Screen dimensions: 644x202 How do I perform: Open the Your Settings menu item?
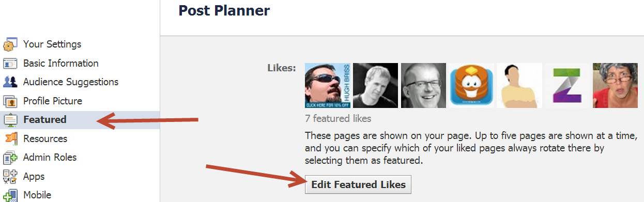click(52, 44)
